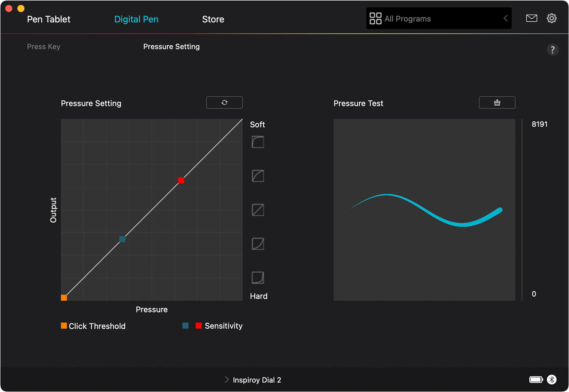Switch to the Pen Tablet tab
569x392 pixels.
coord(49,19)
